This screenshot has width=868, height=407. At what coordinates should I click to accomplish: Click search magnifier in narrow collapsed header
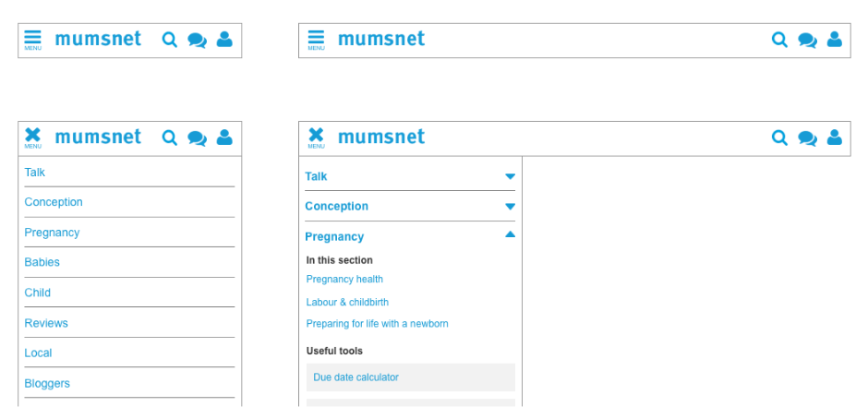[x=170, y=40]
